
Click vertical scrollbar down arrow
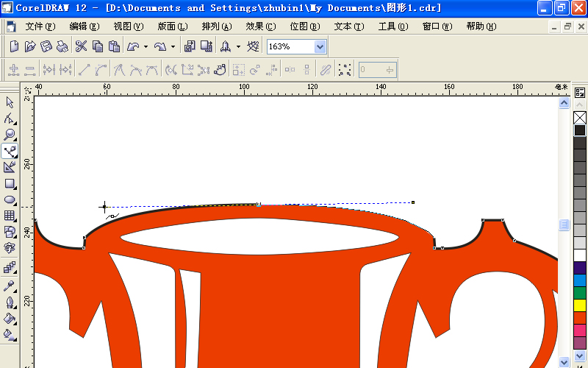[564, 362]
